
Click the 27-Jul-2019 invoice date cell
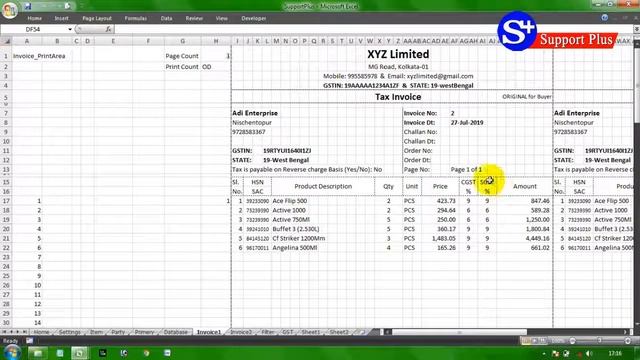[x=467, y=122]
